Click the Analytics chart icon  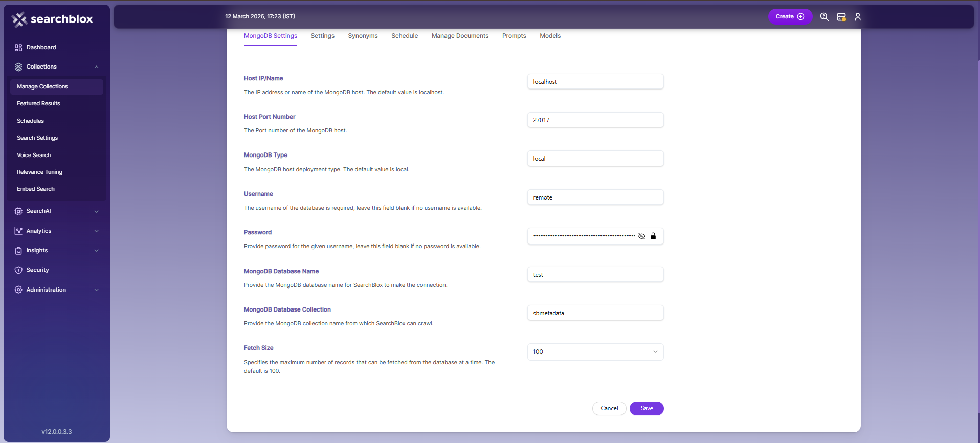point(18,231)
